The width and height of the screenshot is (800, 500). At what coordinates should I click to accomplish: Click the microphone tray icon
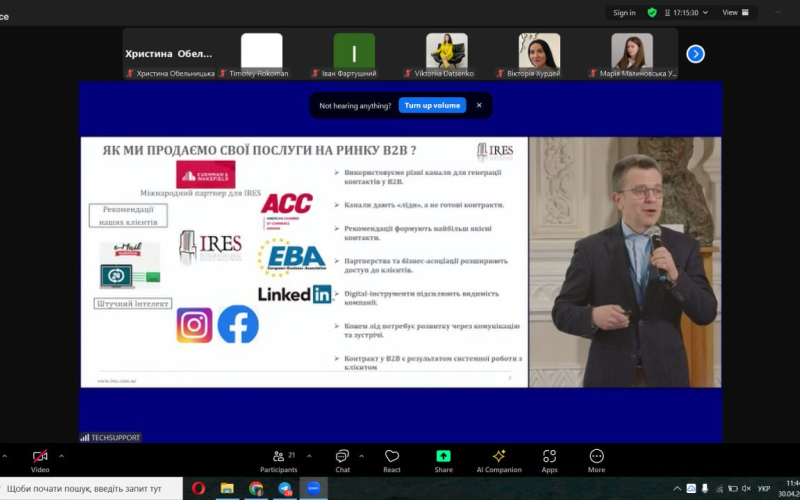pyautogui.click(x=705, y=488)
